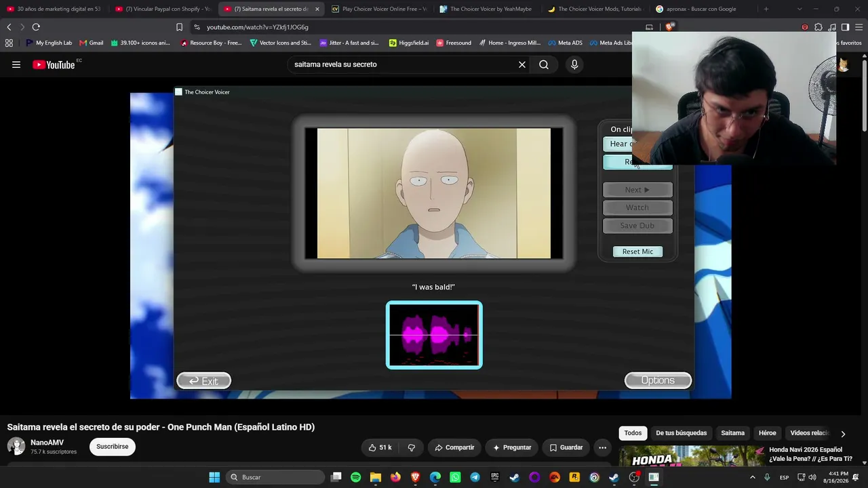Open the 'Resource Boy - Free' bookmark

click(x=211, y=43)
